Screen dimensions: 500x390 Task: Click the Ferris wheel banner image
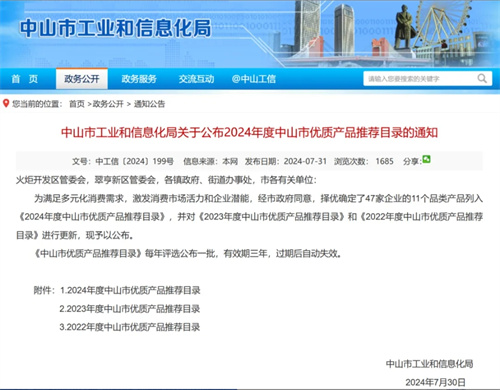point(442,31)
